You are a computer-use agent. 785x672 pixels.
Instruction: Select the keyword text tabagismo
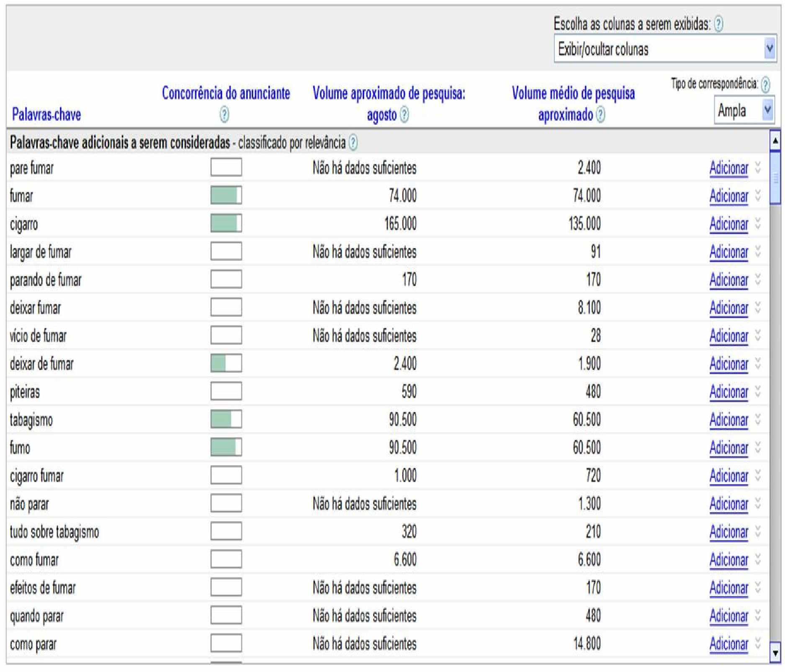coord(31,420)
